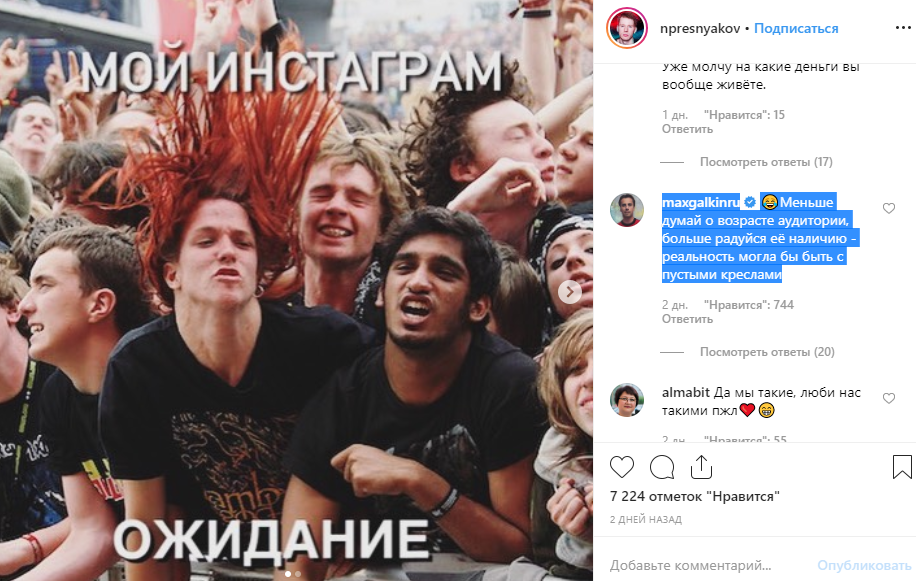Save the post with the bookmark icon
Screen dimensions: 916x581
pyautogui.click(x=902, y=467)
